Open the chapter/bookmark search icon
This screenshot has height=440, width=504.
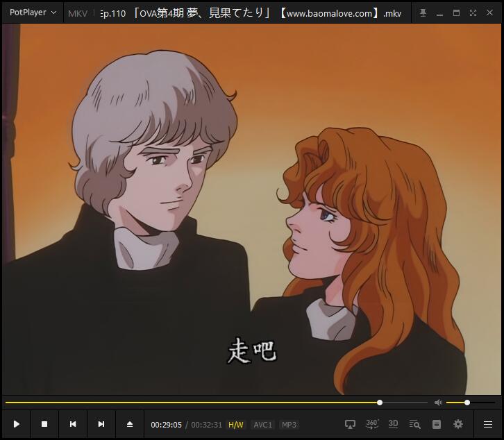point(414,424)
